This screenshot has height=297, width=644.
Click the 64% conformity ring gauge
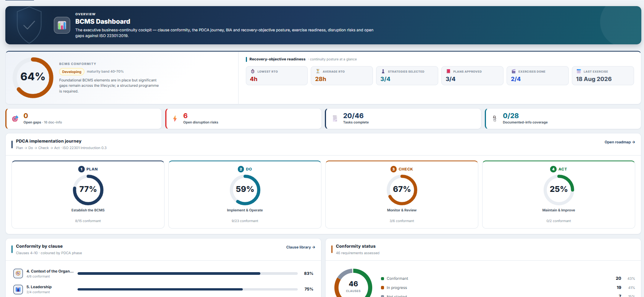pyautogui.click(x=33, y=78)
